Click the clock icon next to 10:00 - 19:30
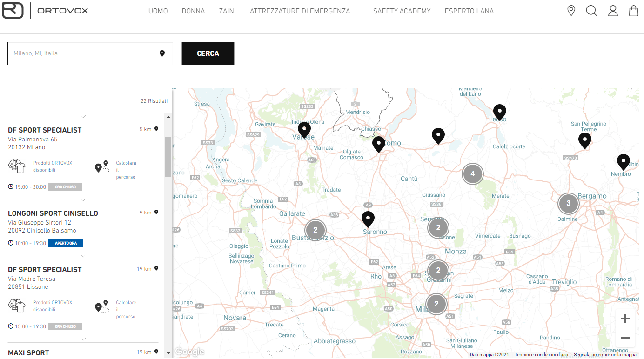 click(11, 243)
